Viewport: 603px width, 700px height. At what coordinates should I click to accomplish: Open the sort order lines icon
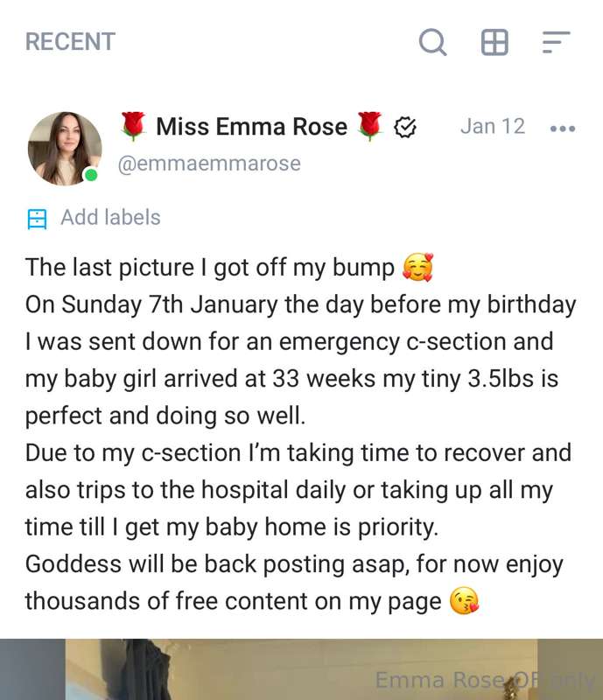556,42
